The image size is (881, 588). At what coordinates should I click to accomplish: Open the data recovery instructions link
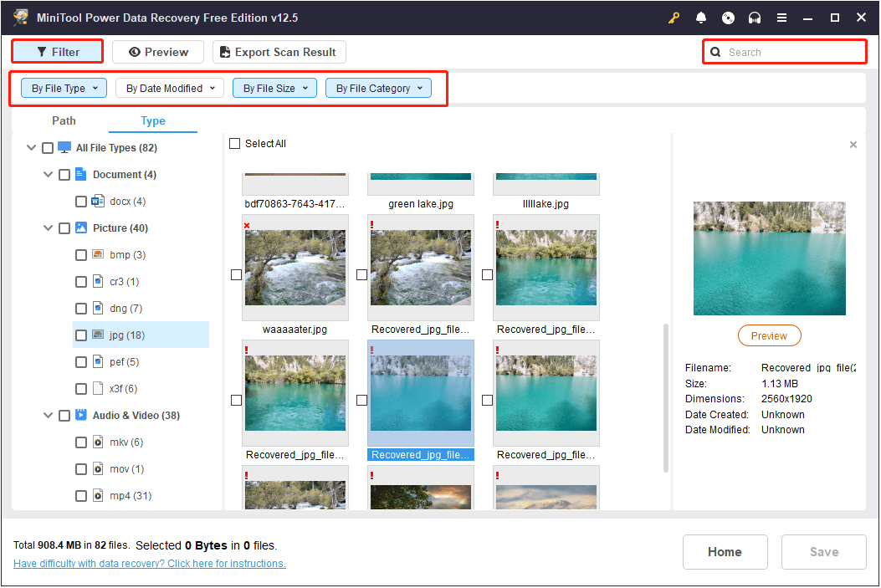150,564
